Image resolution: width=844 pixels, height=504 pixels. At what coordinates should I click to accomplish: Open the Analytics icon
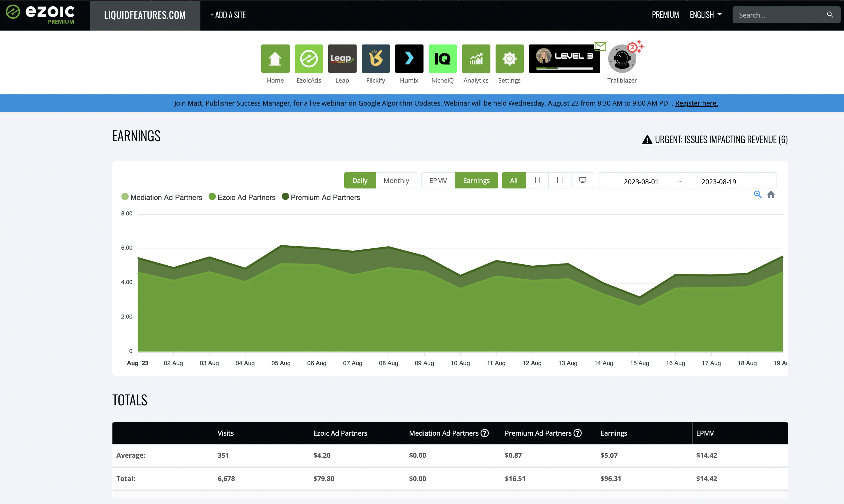click(476, 58)
